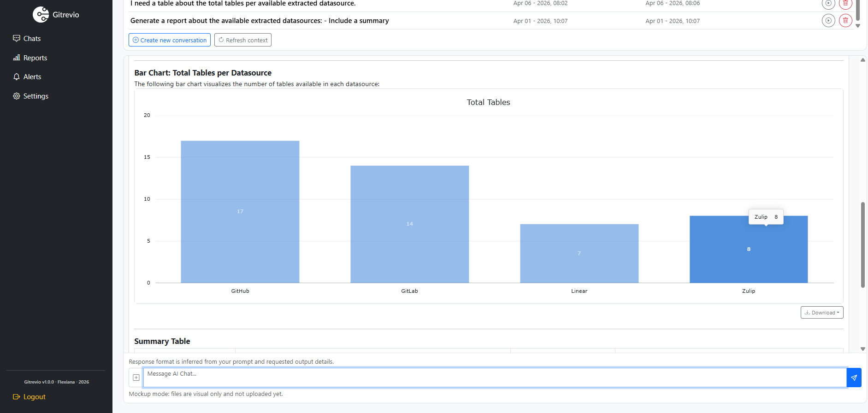This screenshot has width=868, height=413.
Task: Open the chart Download dropdown
Action: [x=822, y=313]
